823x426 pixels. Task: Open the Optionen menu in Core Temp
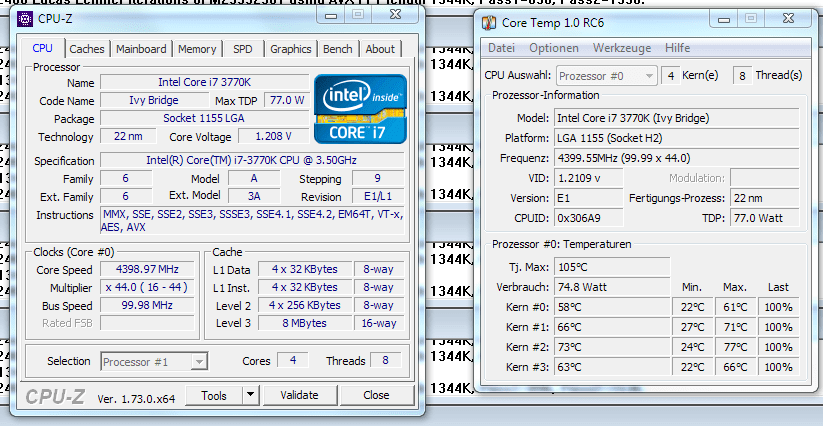[x=554, y=48]
